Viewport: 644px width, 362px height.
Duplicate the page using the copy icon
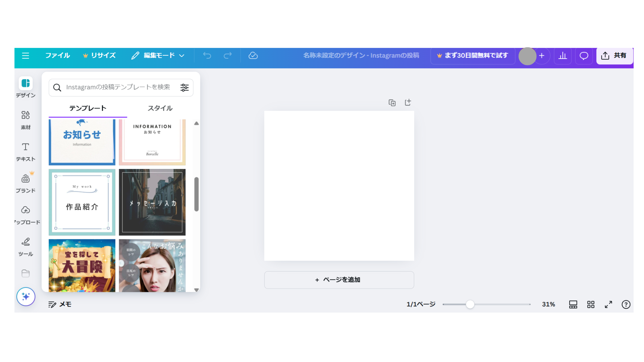pos(392,103)
